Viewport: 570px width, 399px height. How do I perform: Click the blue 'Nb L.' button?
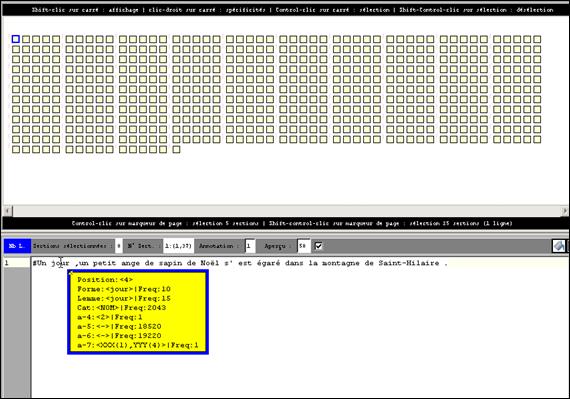[x=17, y=246]
